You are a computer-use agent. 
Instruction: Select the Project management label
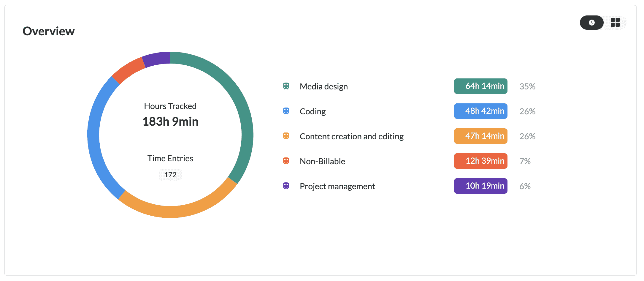(337, 186)
